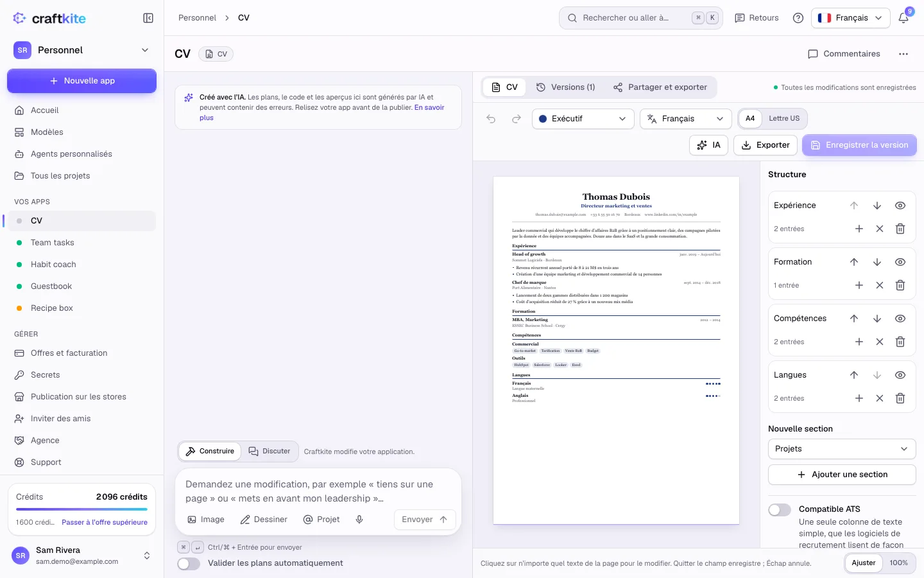Expand Sam Rivera account menu

81,556
